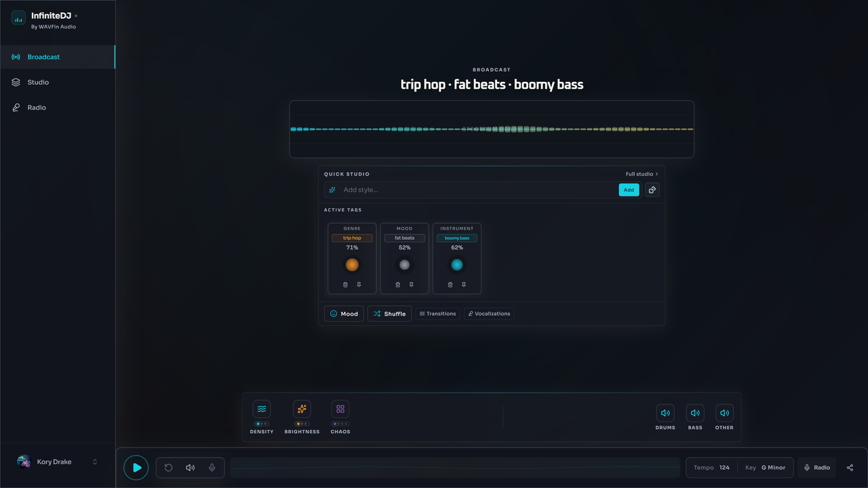
Task: Pin the fat beats tag
Action: [411, 285]
